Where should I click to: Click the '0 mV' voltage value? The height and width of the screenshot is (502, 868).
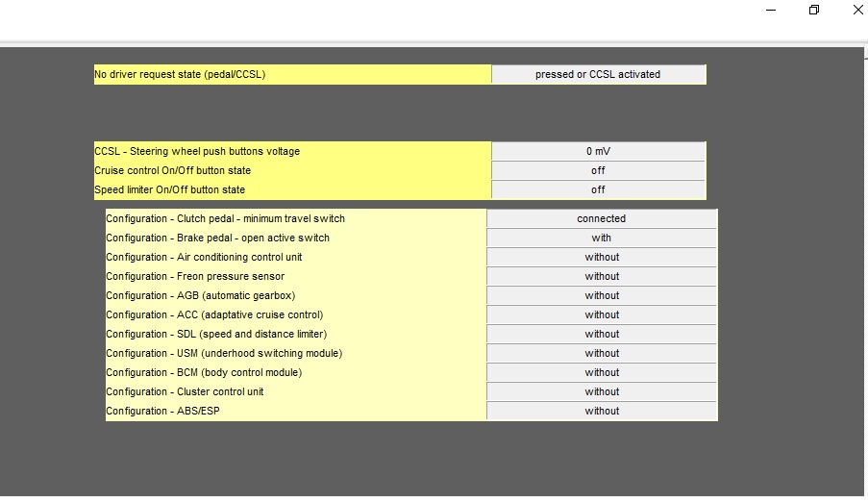599,151
